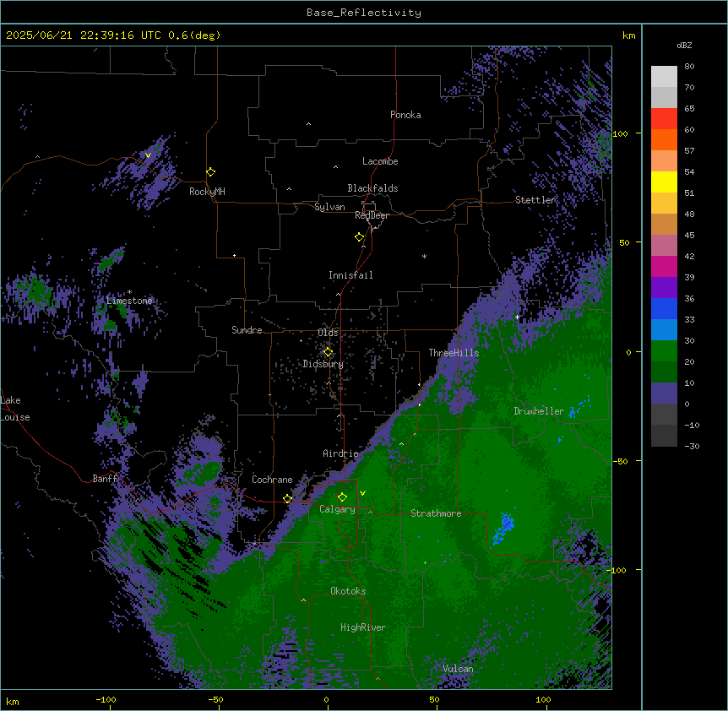Click the Cochrane label

click(x=272, y=480)
